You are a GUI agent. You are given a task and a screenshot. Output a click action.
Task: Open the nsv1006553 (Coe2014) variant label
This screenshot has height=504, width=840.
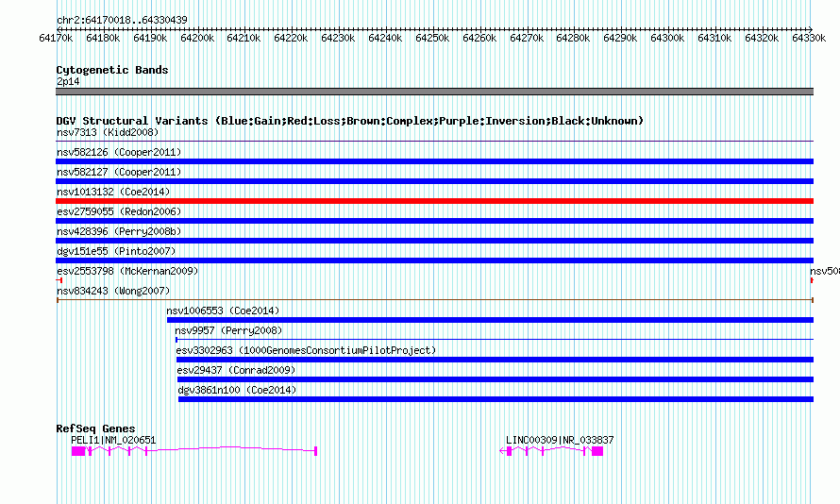[223, 311]
